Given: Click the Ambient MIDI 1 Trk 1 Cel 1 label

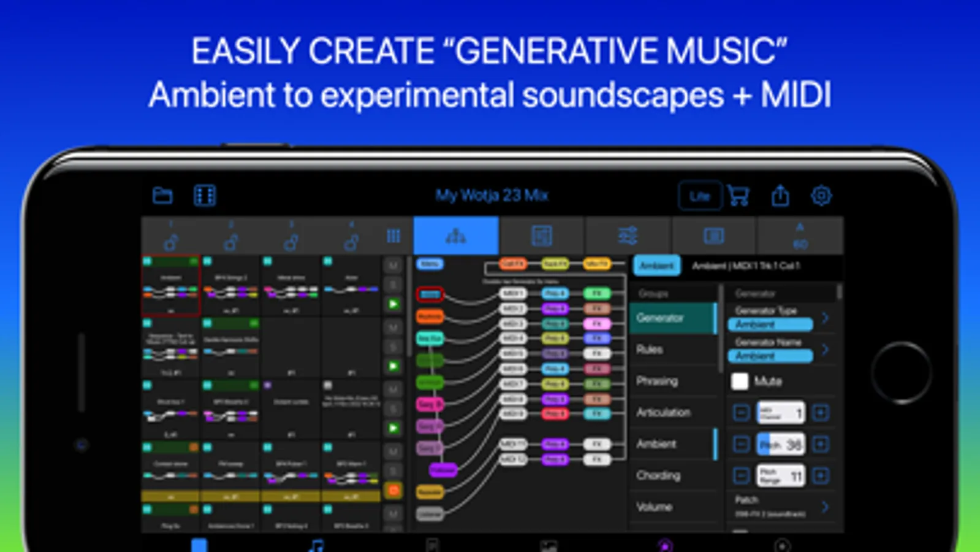Looking at the screenshot, I should tap(746, 266).
